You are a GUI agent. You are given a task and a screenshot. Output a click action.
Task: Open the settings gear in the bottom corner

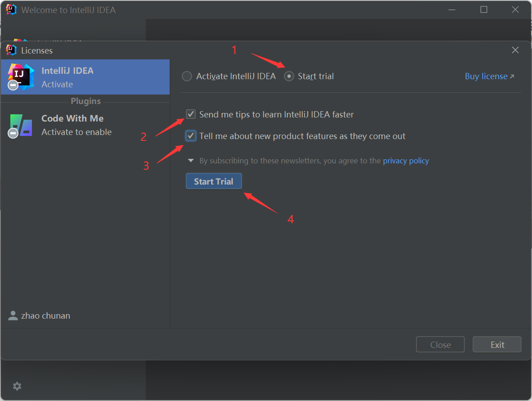[17, 386]
